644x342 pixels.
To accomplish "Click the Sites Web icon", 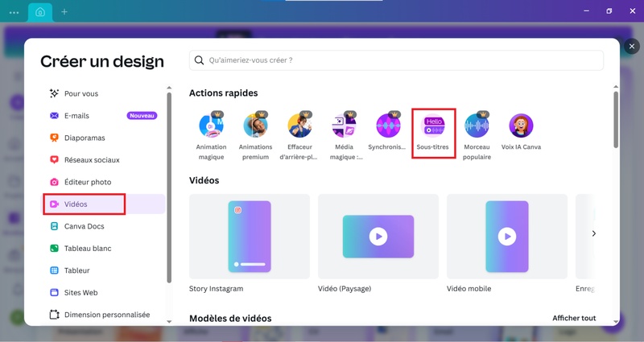I will click(54, 293).
